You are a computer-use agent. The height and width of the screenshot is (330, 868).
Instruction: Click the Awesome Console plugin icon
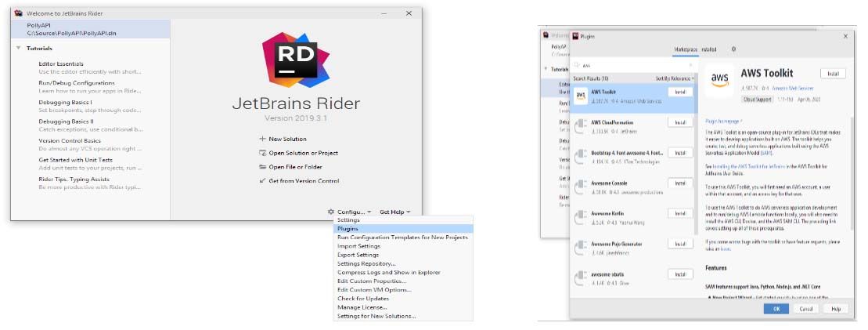pos(581,187)
